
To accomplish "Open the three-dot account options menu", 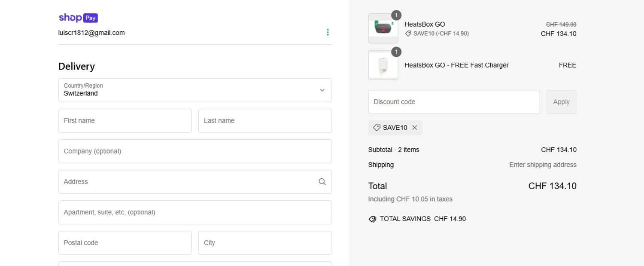I will pyautogui.click(x=328, y=32).
